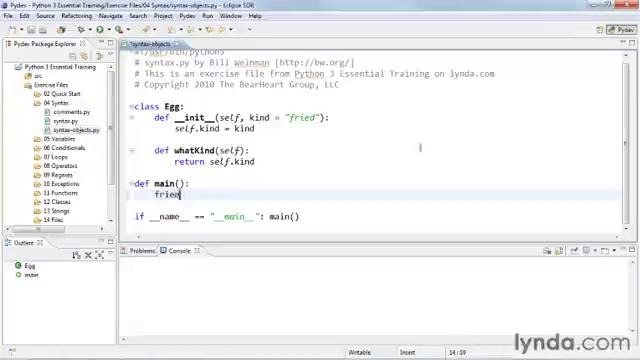Viewport: 640px width, 360px height.
Task: Click Expand All icon in Outline
Action: coord(100,256)
